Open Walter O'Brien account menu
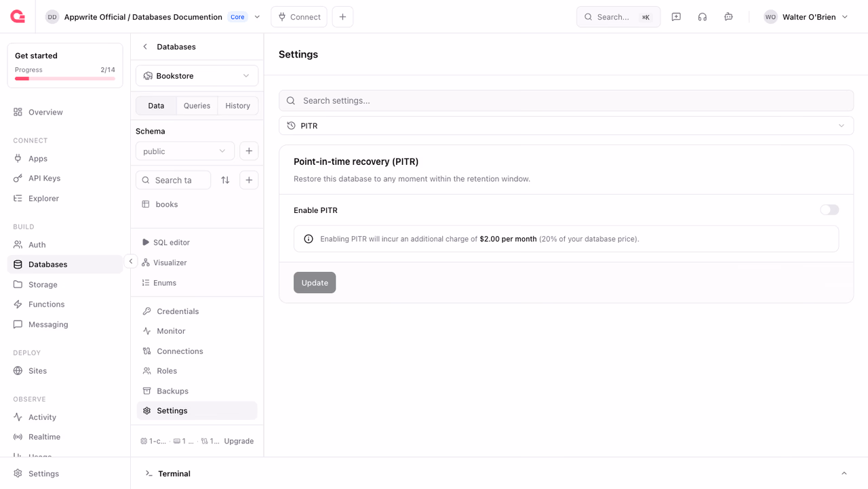This screenshot has height=489, width=868. click(x=806, y=17)
